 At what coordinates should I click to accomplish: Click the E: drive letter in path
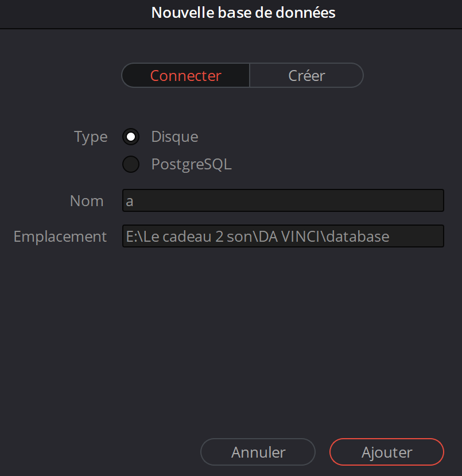click(x=131, y=236)
